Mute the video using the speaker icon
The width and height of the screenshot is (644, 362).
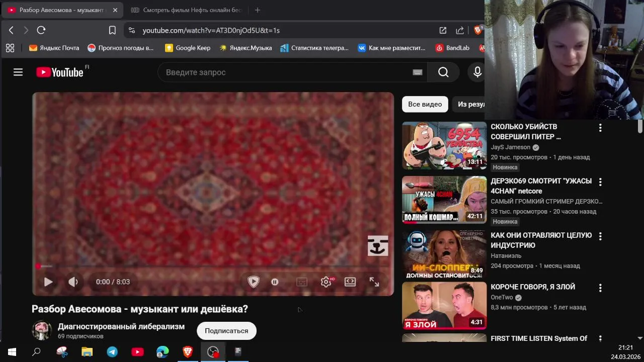pos(73,282)
